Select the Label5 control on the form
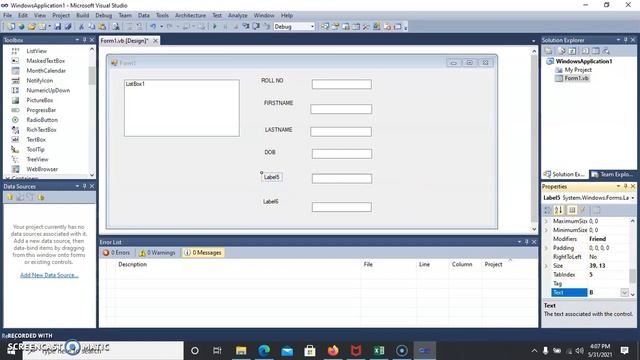The height and width of the screenshot is (360, 640). click(271, 177)
